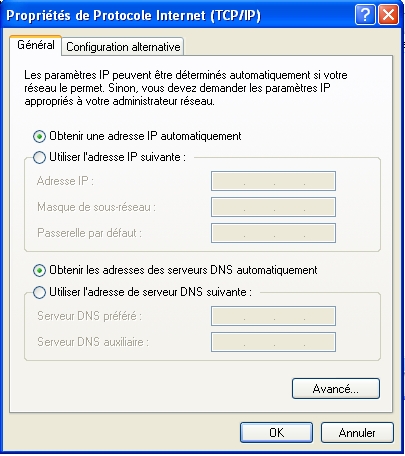
Task: Click the Adresse IP input field
Action: click(x=273, y=181)
